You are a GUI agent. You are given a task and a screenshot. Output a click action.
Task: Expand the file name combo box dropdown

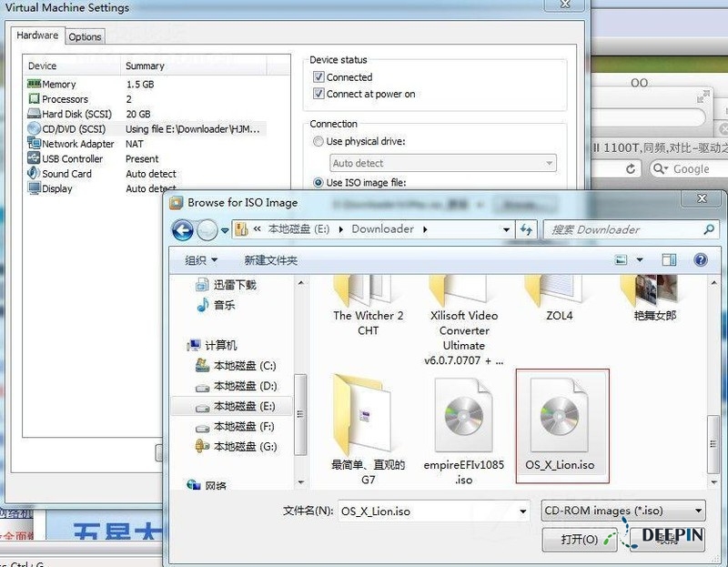click(522, 511)
